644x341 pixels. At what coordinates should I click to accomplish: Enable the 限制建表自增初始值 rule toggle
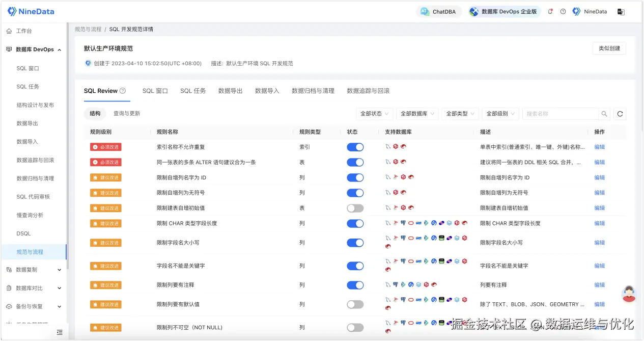355,208
